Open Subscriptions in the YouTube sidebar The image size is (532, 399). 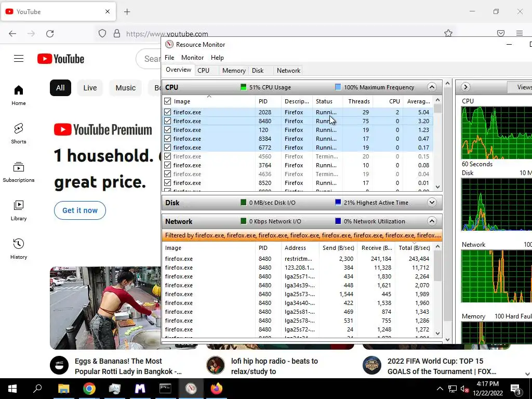19,172
